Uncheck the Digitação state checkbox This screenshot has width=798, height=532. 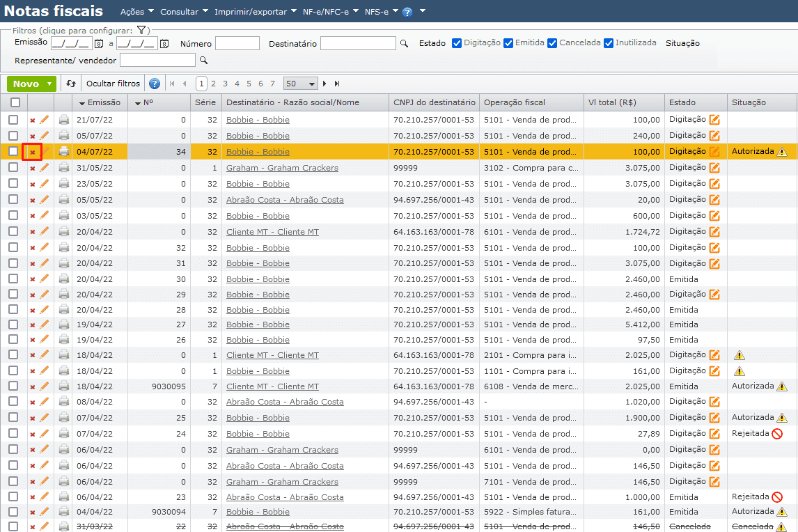457,43
